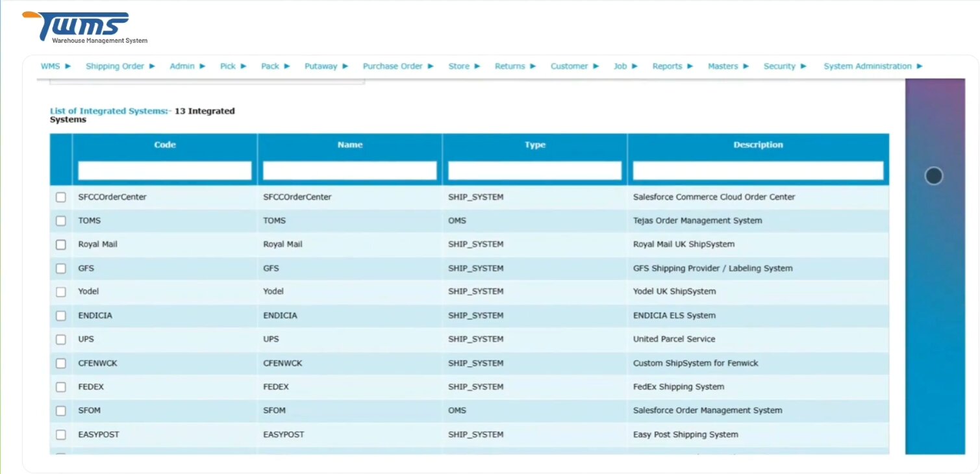Click the Description column header

[x=758, y=145]
